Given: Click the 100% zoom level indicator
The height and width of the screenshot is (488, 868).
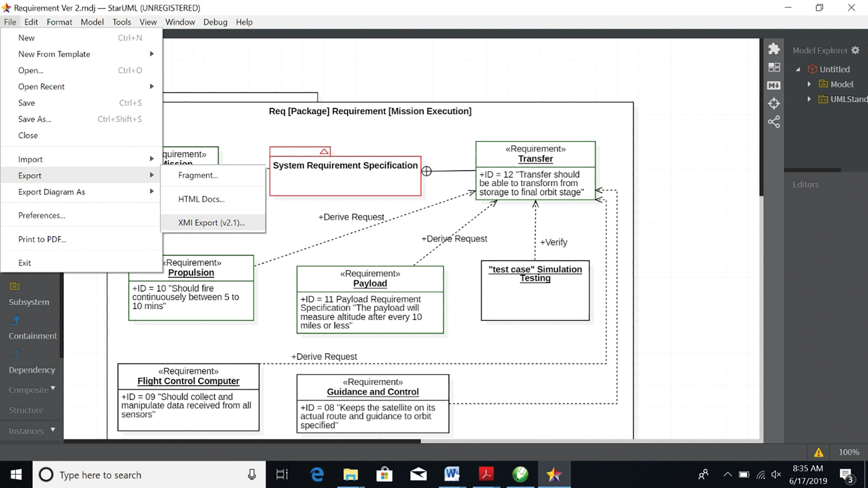Looking at the screenshot, I should (848, 452).
